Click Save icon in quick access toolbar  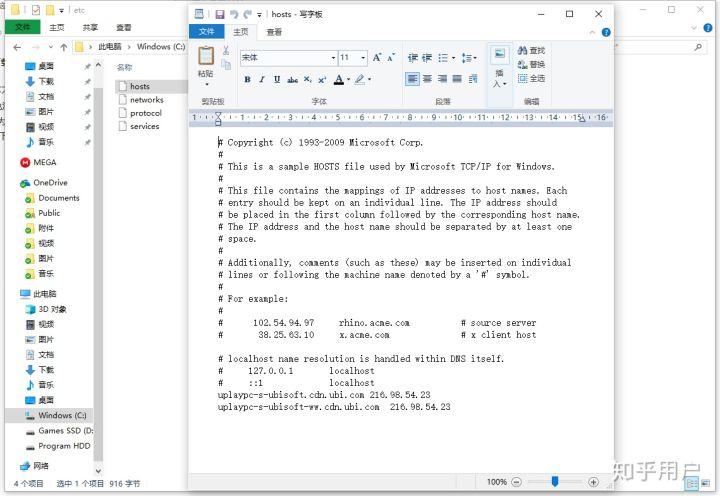(x=219, y=14)
